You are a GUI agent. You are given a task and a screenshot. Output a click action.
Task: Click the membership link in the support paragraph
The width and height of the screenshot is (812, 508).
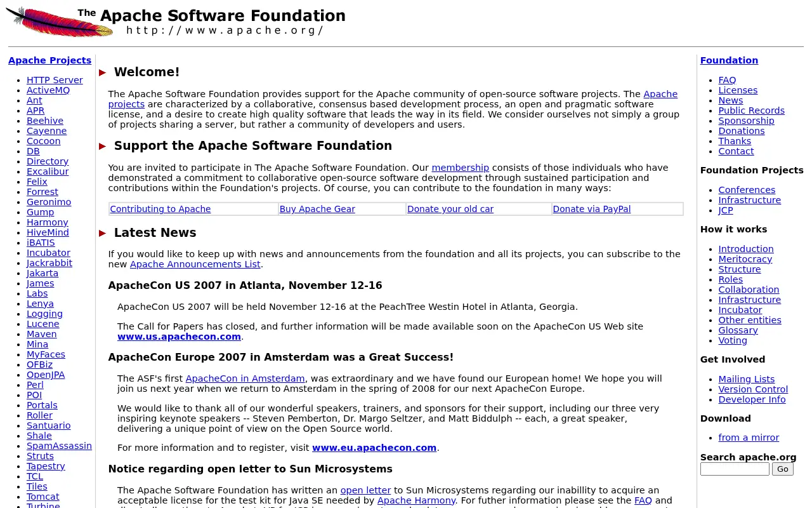coord(461,168)
